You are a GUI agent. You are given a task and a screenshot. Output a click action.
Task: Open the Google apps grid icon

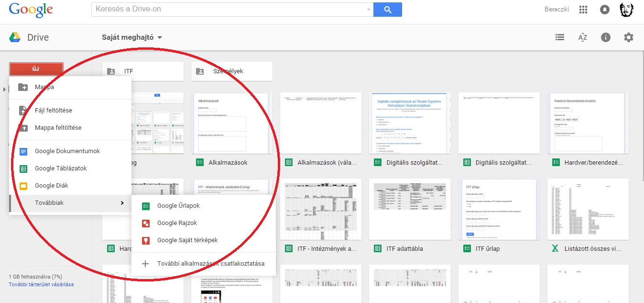point(583,10)
